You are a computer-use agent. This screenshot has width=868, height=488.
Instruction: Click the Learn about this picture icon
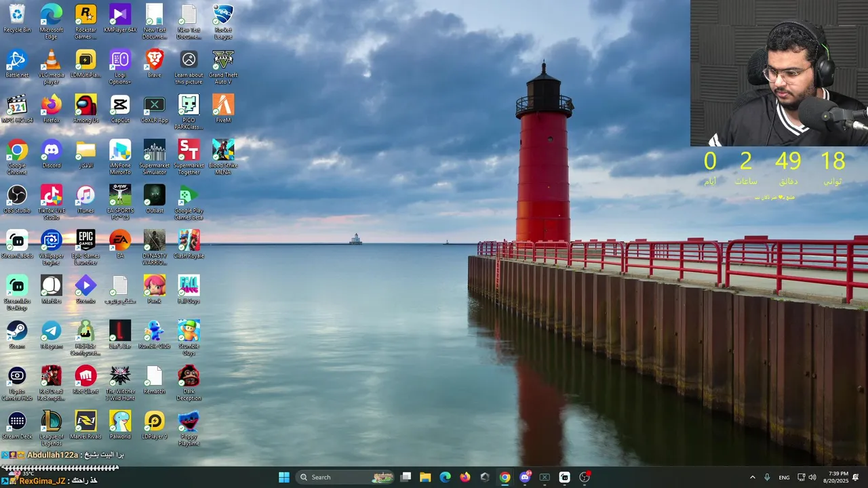(189, 67)
